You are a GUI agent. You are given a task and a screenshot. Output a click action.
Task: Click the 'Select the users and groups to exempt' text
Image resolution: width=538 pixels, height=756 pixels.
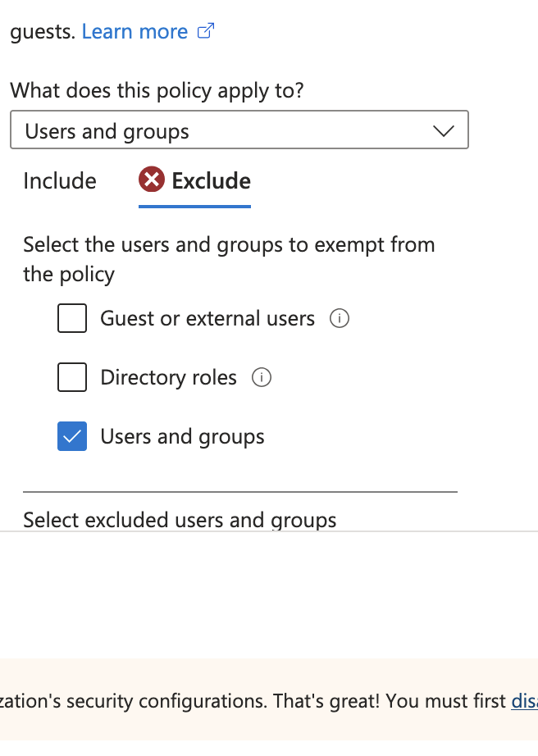(x=229, y=259)
